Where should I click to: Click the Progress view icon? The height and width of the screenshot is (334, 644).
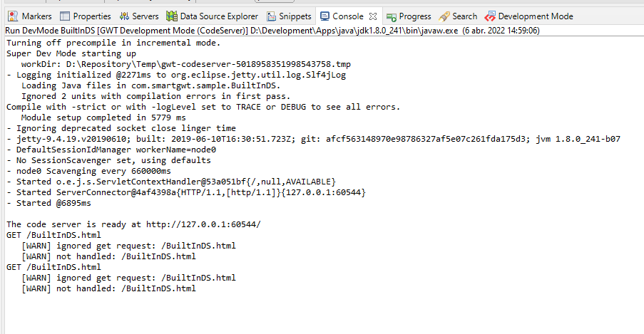392,16
